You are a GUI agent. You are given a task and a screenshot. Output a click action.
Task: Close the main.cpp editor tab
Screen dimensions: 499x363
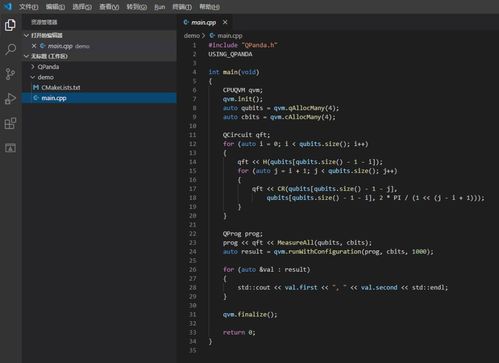(225, 22)
